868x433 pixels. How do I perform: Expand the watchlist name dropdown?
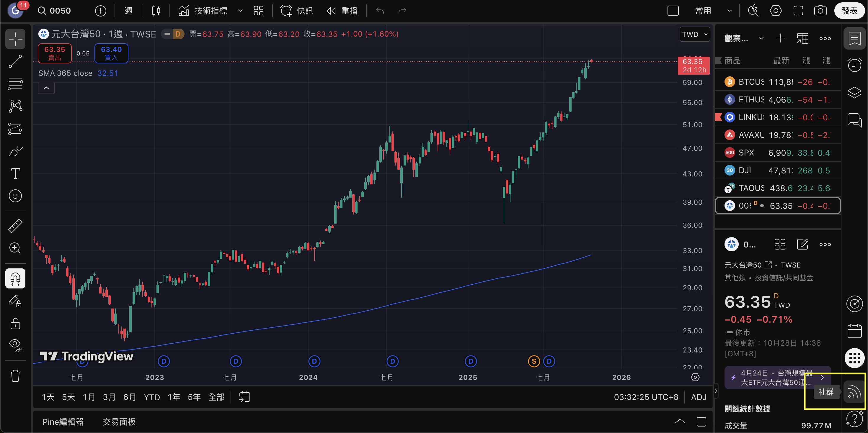[761, 38]
